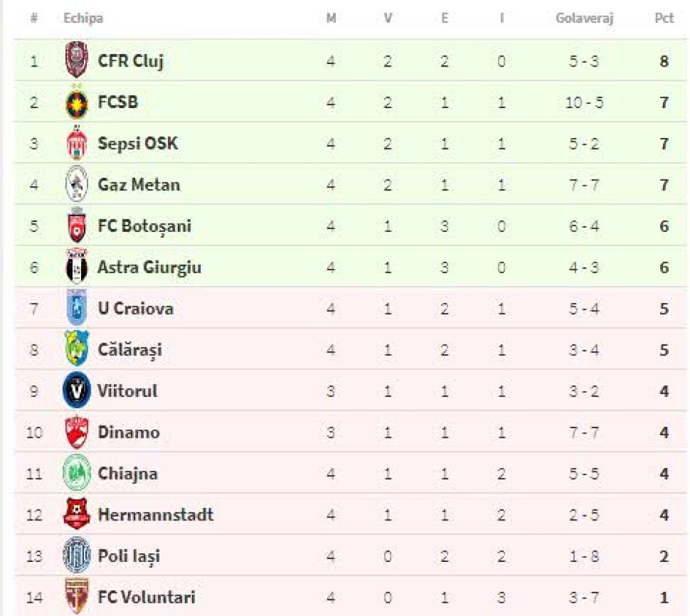
Task: Sort table by Pct column header
Action: point(664,18)
